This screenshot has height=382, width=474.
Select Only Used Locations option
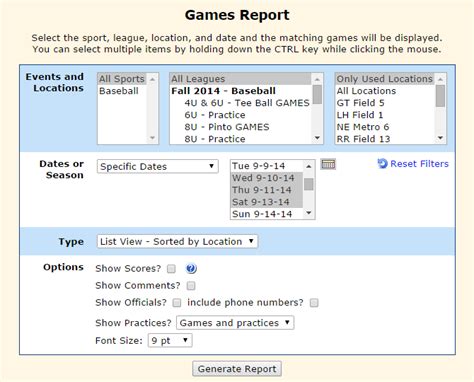pyautogui.click(x=385, y=79)
